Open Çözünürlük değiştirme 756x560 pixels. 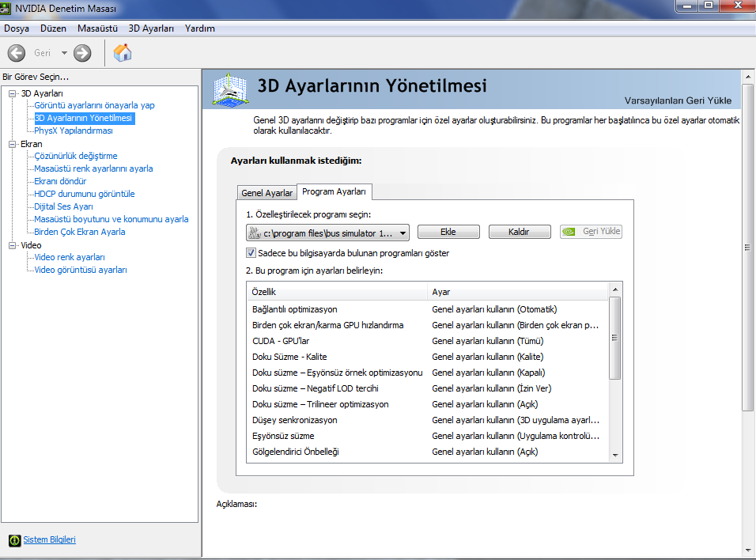pos(76,156)
